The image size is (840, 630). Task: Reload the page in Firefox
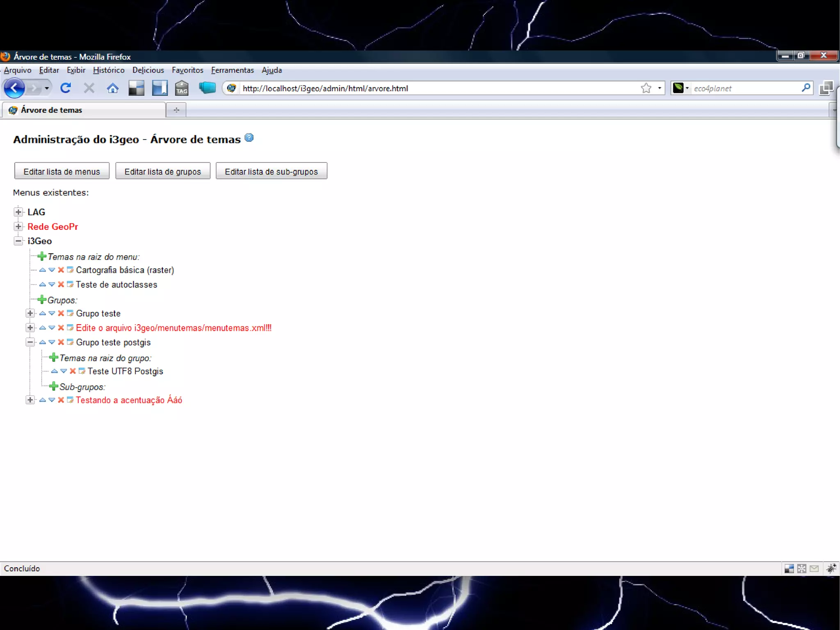pos(66,88)
